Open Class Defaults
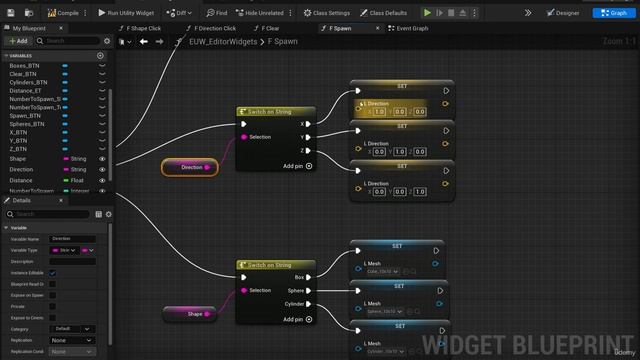 [x=383, y=13]
